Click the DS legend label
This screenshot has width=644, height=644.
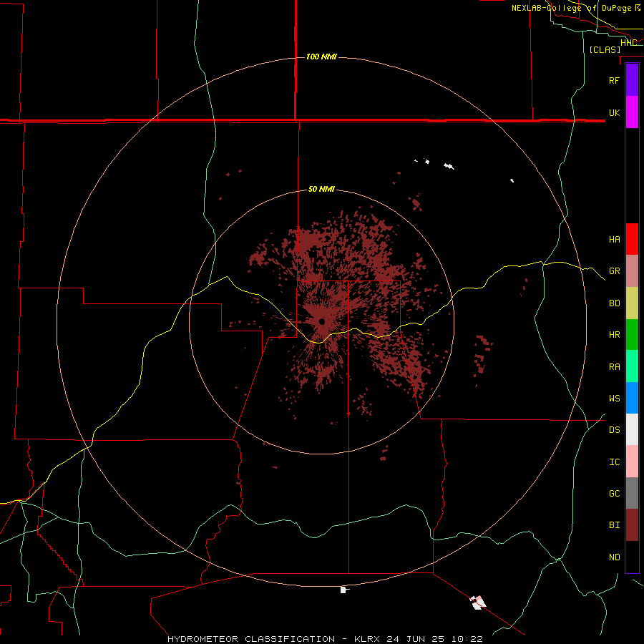click(614, 430)
